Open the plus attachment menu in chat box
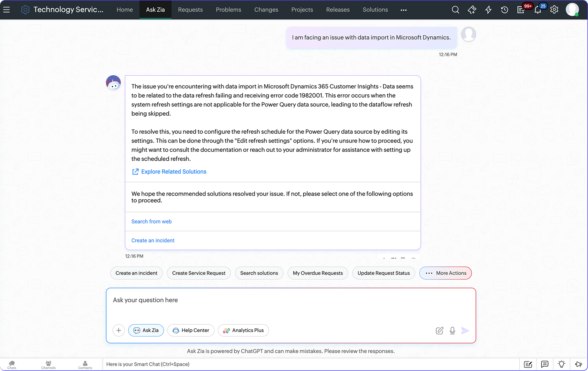The height and width of the screenshot is (371, 588). [118, 330]
